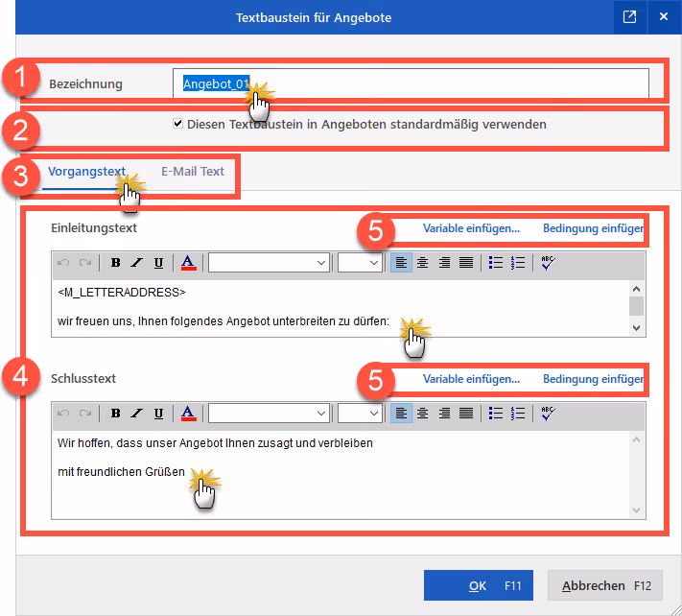Pop out the dialog window icon
Screen dimensions: 682x616
629,17
